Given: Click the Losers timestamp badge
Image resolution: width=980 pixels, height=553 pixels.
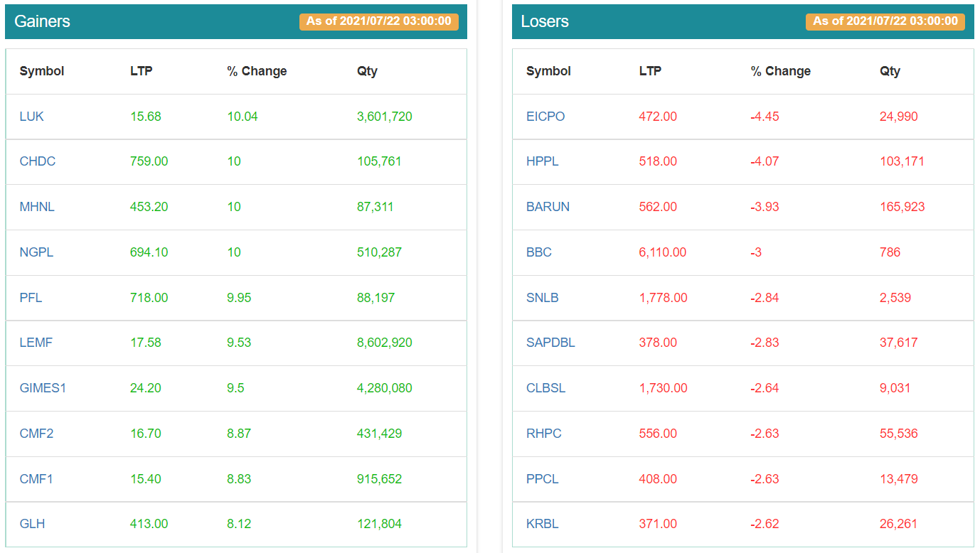Looking at the screenshot, I should click(885, 21).
